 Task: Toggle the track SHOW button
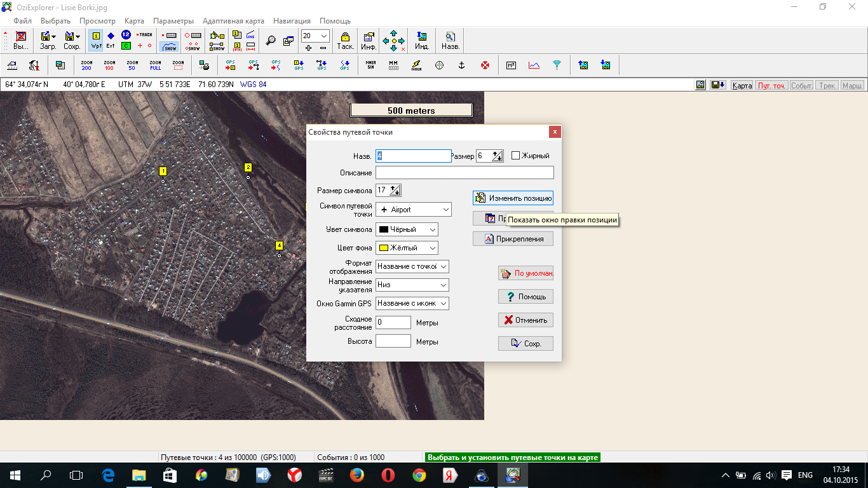[x=169, y=46]
